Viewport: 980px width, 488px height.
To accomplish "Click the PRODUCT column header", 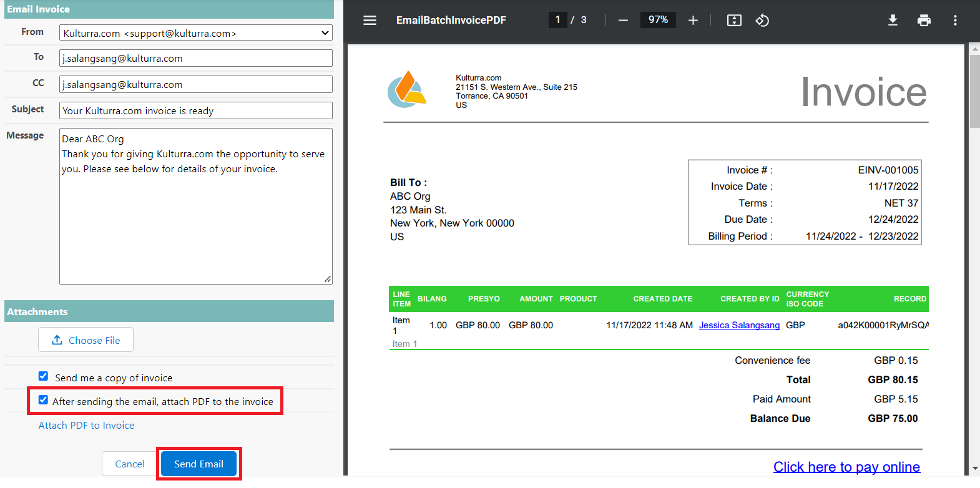I will point(579,299).
